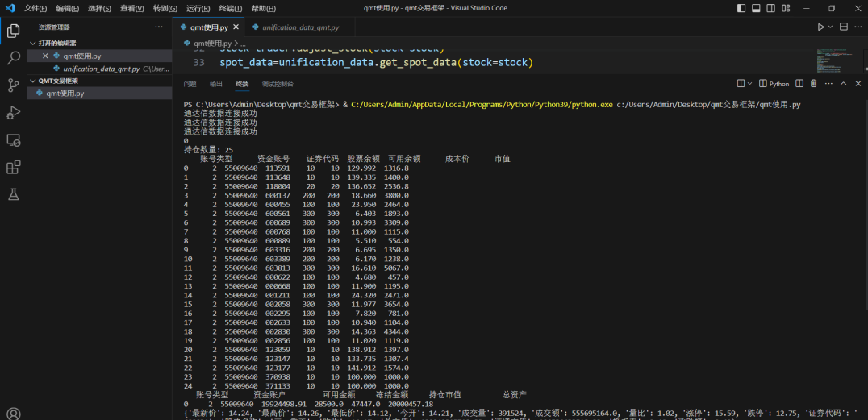Open terminal panel more actions ellipsis
The width and height of the screenshot is (868, 420).
(x=828, y=84)
